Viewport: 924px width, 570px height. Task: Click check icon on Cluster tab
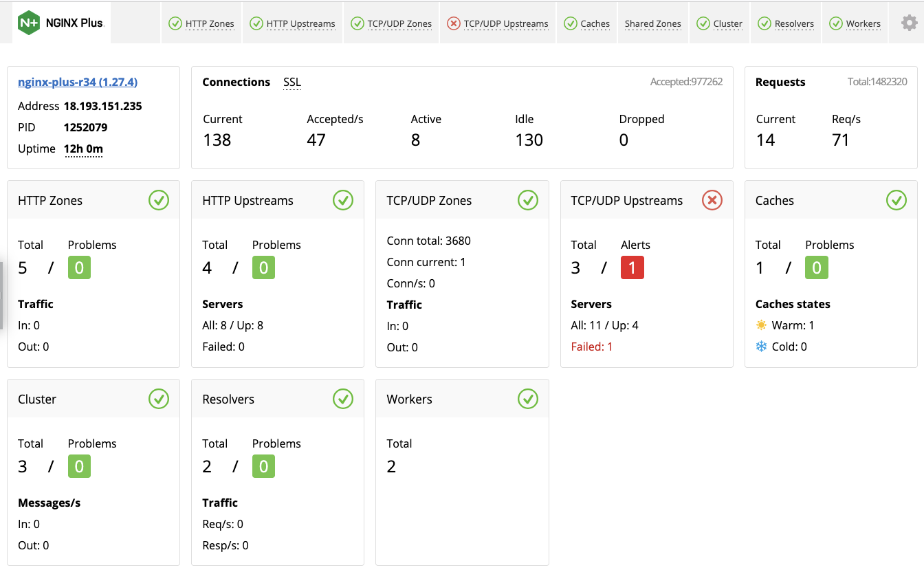[703, 23]
